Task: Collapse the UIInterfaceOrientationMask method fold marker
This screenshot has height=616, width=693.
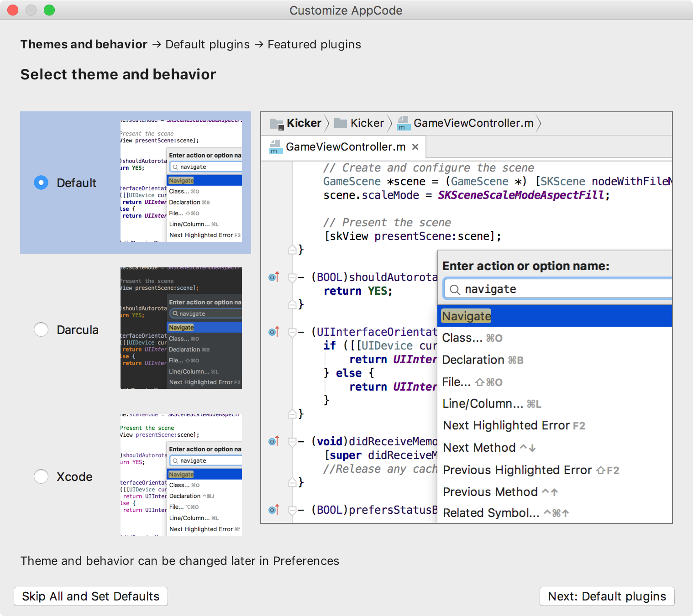Action: (292, 332)
